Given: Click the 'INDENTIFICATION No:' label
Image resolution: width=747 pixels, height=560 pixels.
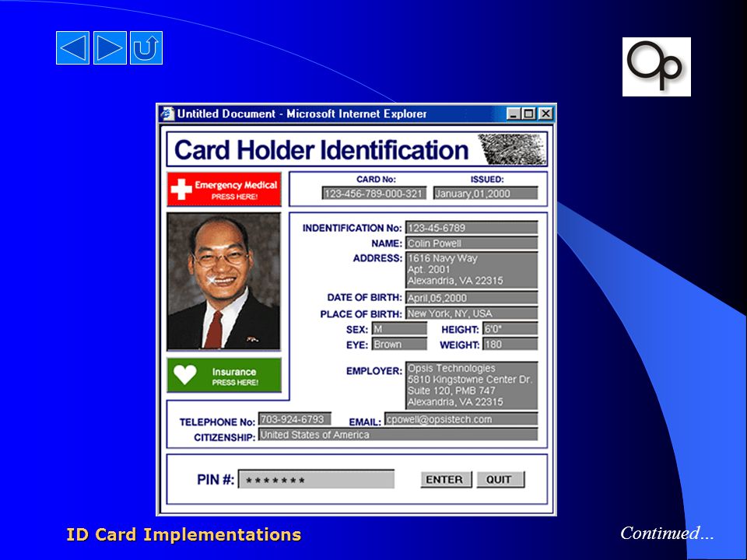Looking at the screenshot, I should pyautogui.click(x=352, y=228).
